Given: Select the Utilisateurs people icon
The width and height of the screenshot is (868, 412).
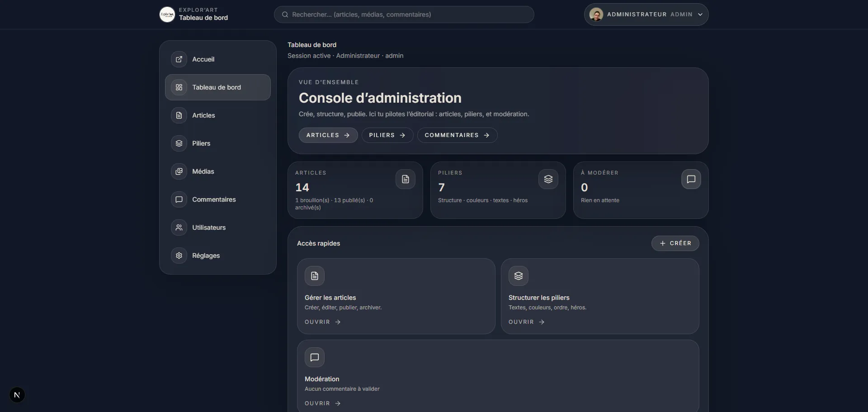Looking at the screenshot, I should click(179, 227).
